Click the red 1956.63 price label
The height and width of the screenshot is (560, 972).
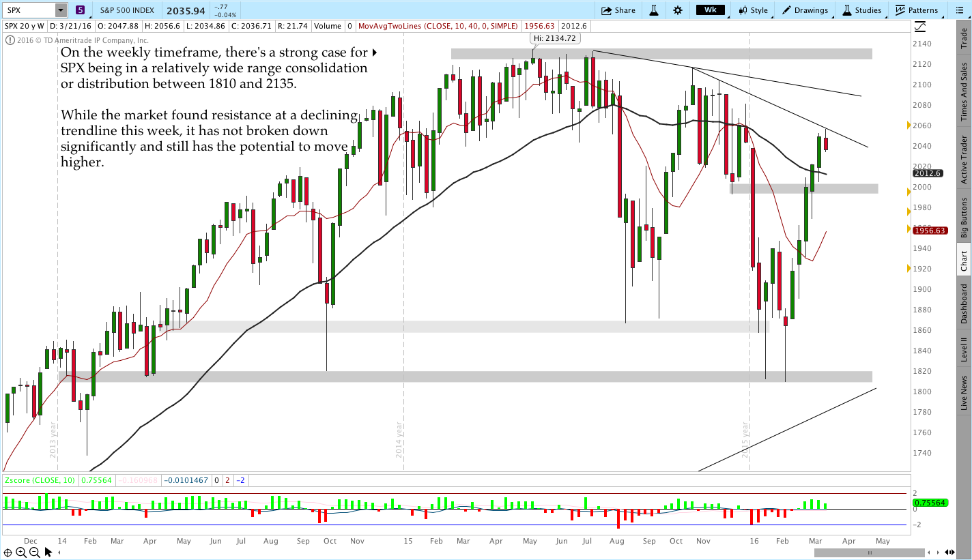(x=930, y=231)
